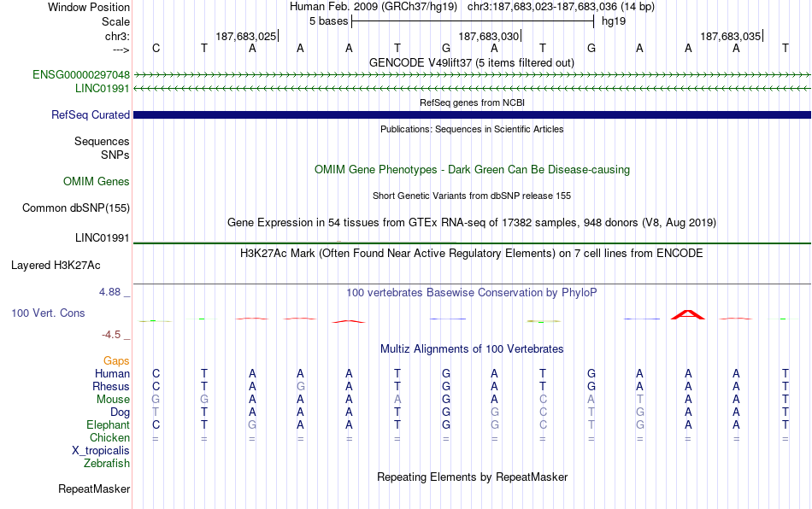Viewport: 812px width, 509px height.
Task: Click the OMIM Gene Phenotypes title text
Action: pyautogui.click(x=472, y=170)
